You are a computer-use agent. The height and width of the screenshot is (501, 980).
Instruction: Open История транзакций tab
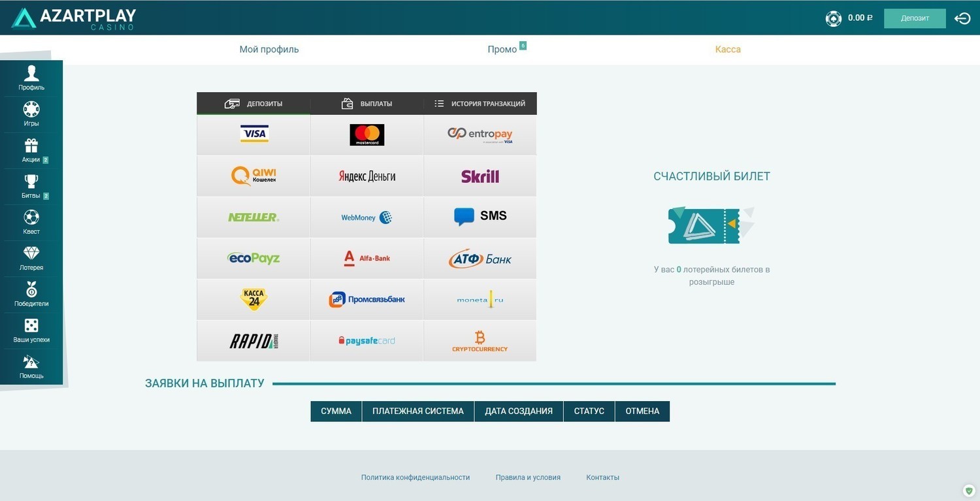click(480, 103)
